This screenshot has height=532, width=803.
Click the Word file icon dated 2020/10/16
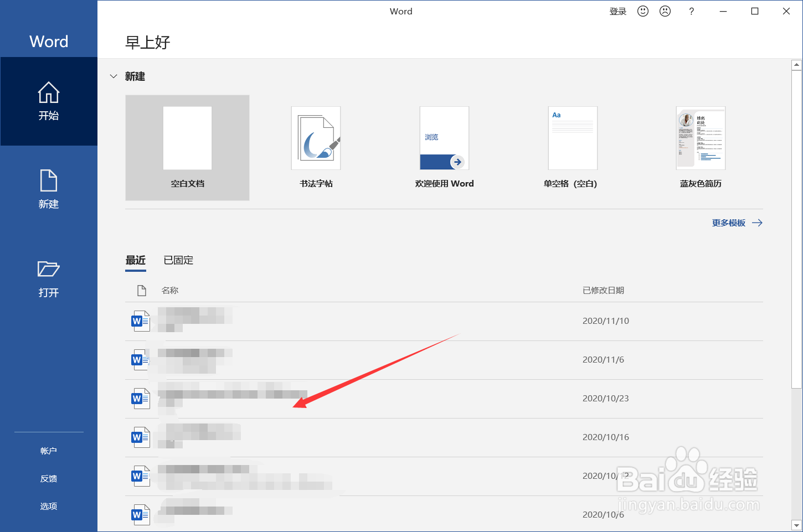click(141, 437)
